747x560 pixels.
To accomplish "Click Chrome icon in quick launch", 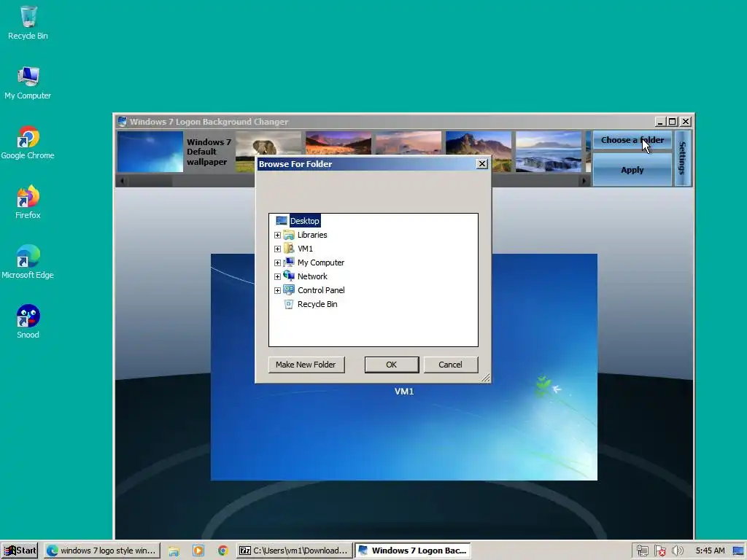I will click(x=222, y=551).
